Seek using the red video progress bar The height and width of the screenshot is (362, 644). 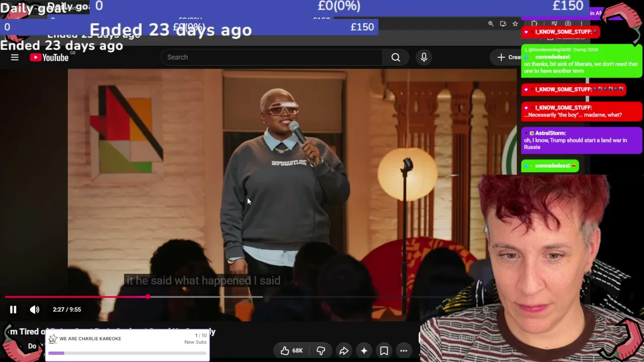coord(75,297)
